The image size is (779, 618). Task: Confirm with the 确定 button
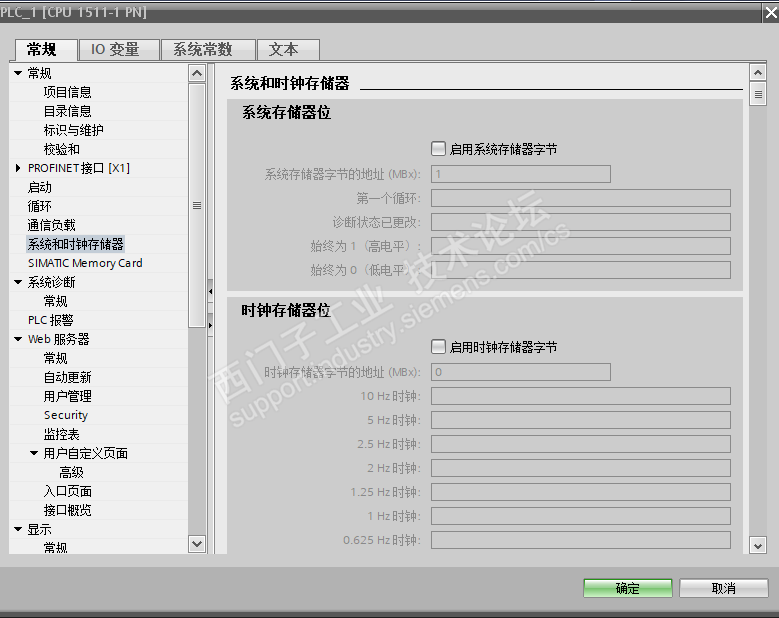click(x=627, y=588)
